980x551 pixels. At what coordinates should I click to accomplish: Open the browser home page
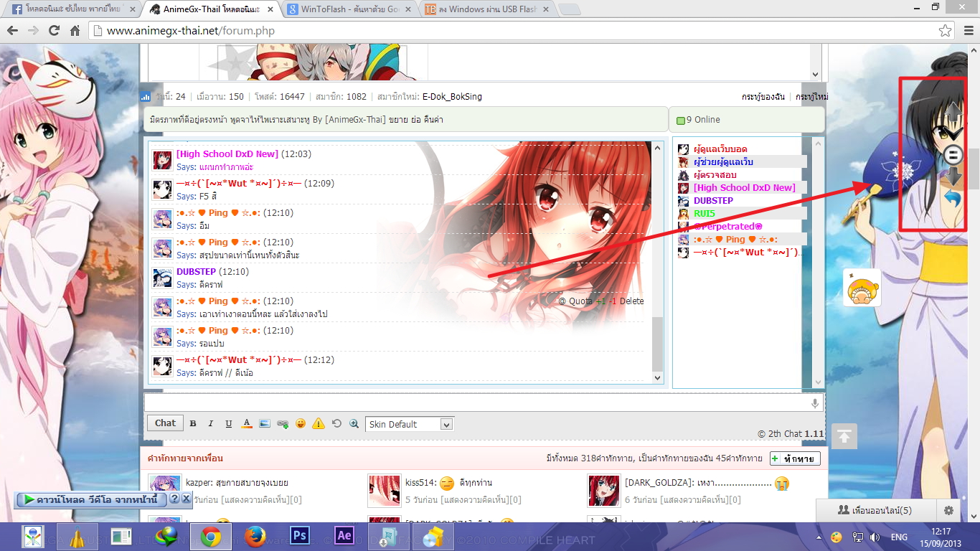tap(75, 31)
